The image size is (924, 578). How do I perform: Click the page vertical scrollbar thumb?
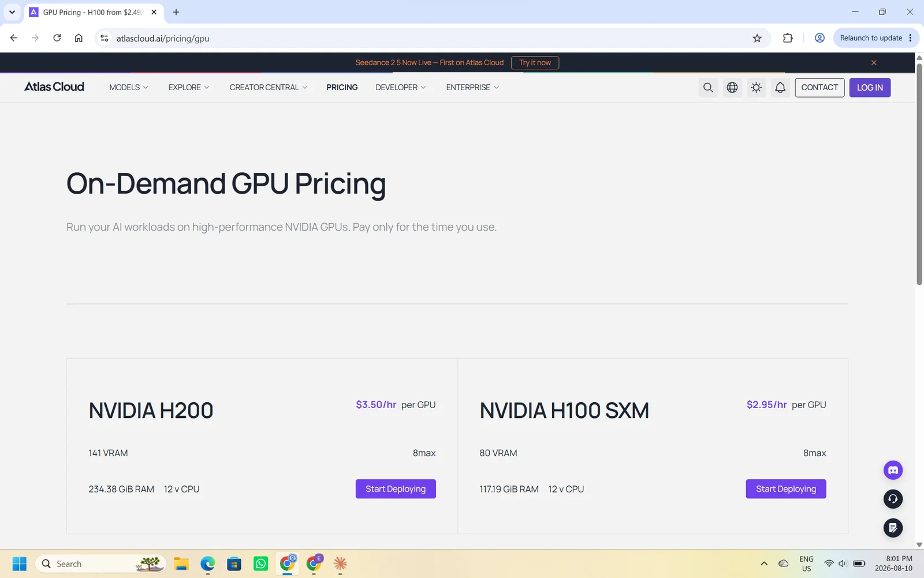919,173
